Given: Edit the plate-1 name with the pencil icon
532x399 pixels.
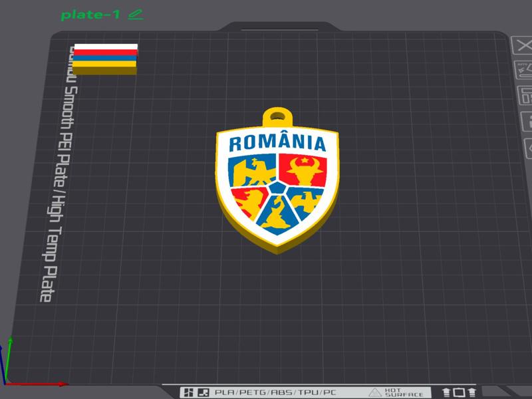Looking at the screenshot, I should [x=136, y=15].
